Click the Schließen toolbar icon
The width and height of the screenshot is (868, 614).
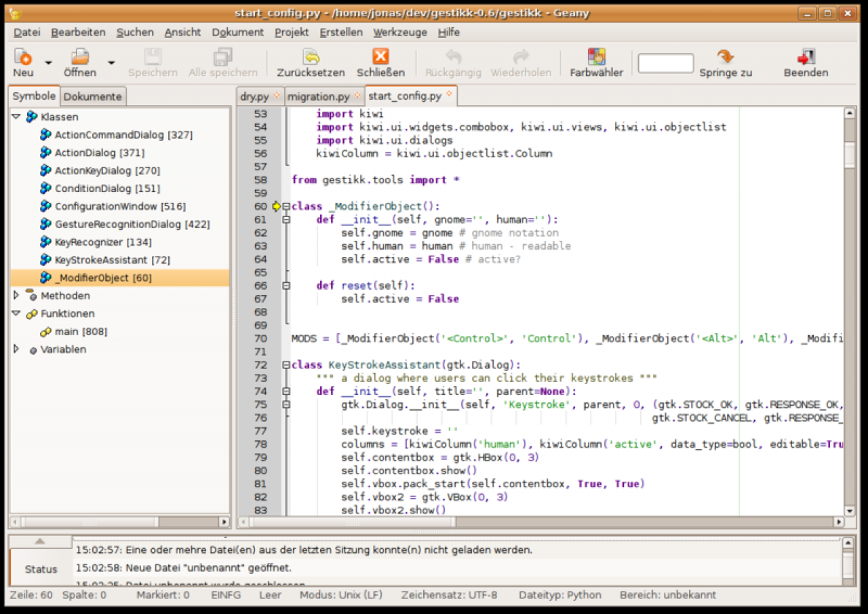[381, 56]
